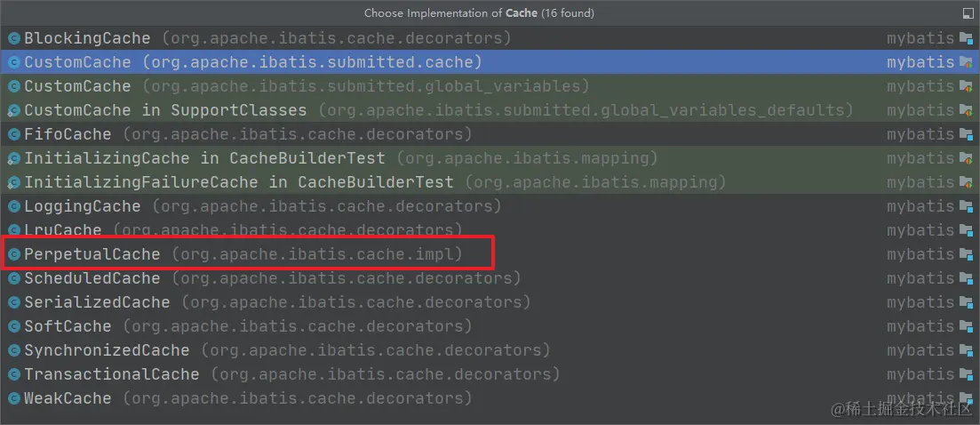Click the test module folder icon on the InitializingCache row
This screenshot has height=425, width=980.
click(967, 158)
